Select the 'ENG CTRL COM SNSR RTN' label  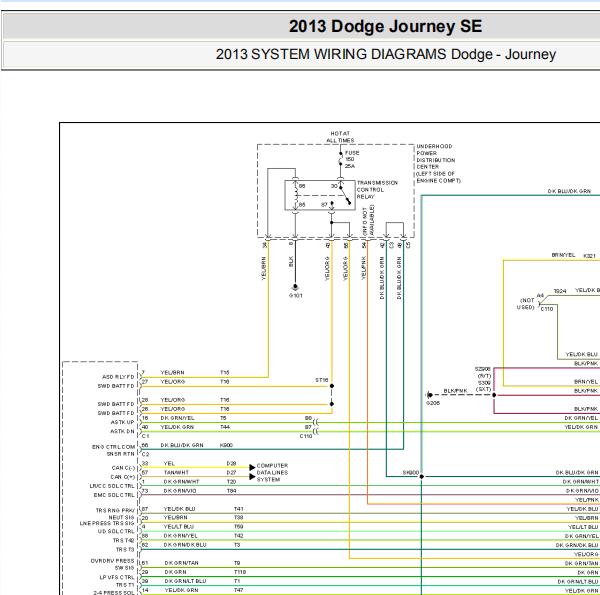pyautogui.click(x=114, y=450)
